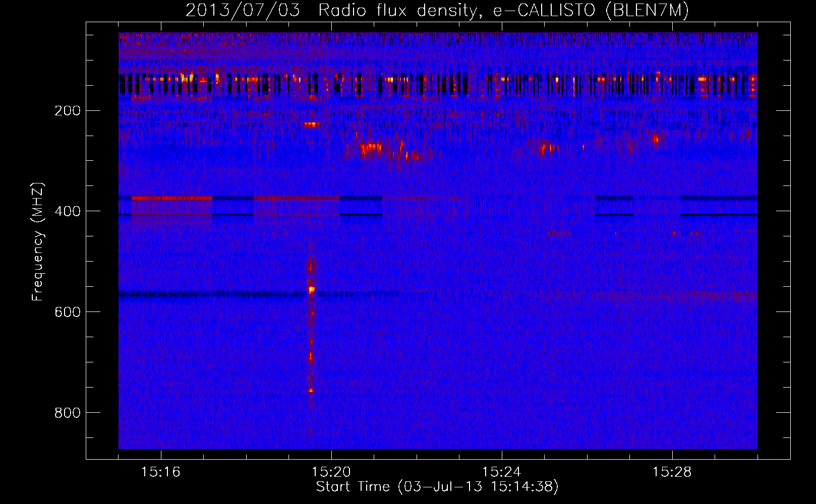Click the long red horizontal band near 375 MHz
This screenshot has height=504, width=816.
172,198
